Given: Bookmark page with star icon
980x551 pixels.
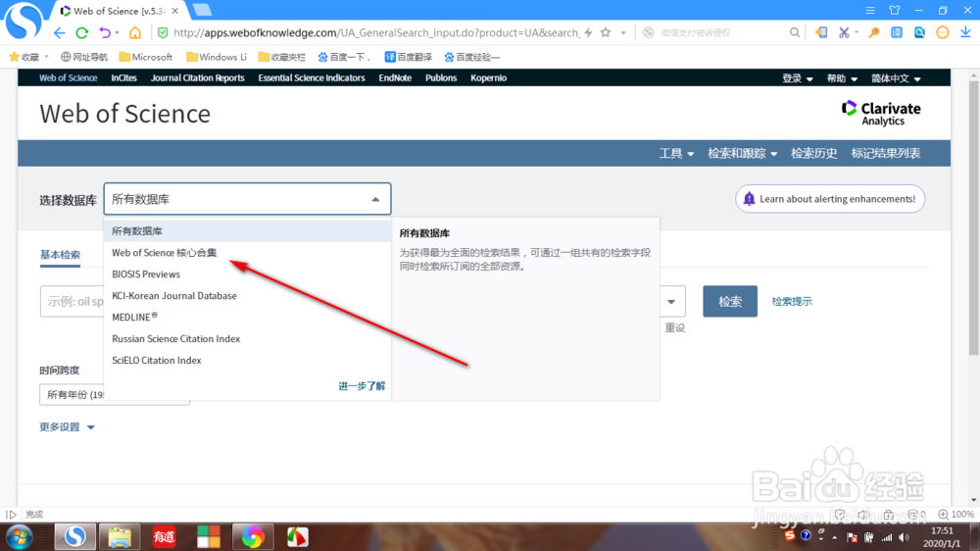Looking at the screenshot, I should tap(605, 32).
